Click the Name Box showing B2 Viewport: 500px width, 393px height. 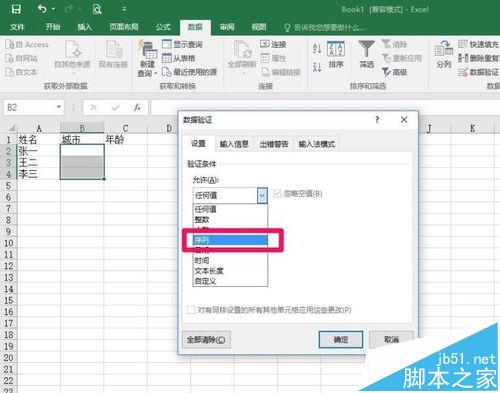(x=29, y=107)
